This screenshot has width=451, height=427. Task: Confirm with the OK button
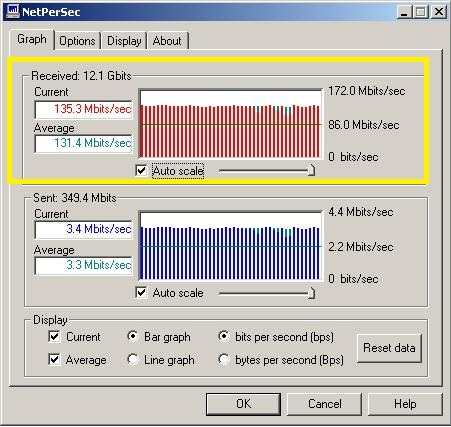click(x=243, y=404)
